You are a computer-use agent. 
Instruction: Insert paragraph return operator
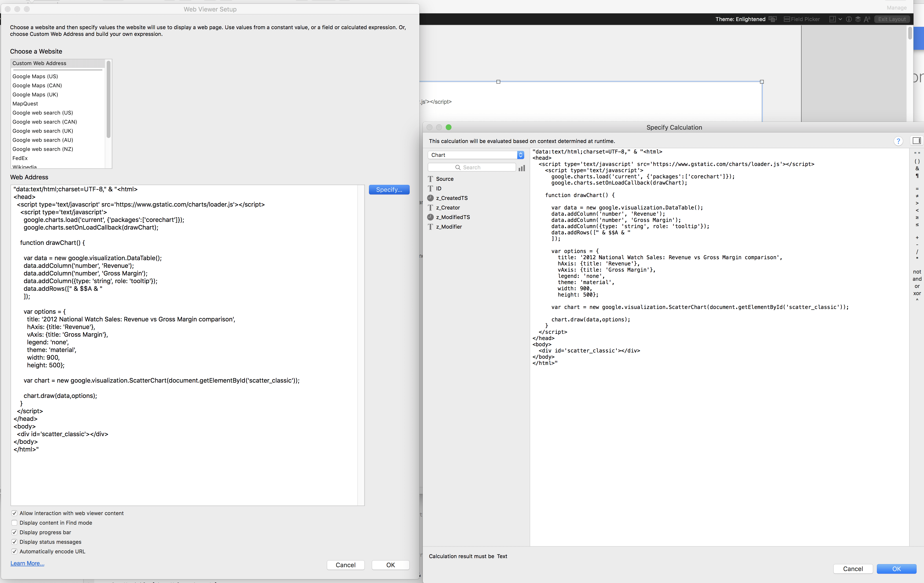[x=917, y=176]
